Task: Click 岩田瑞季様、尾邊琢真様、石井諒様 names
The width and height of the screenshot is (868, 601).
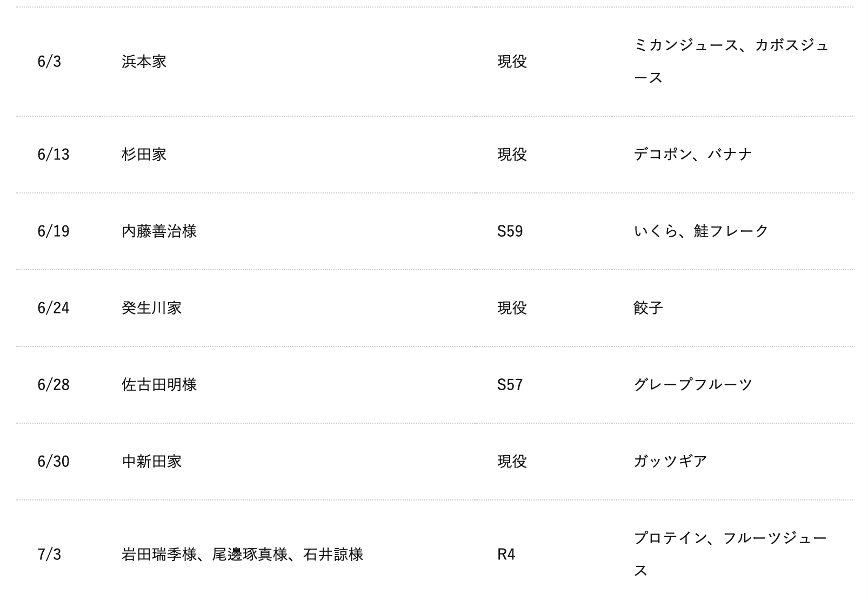Action: point(242,555)
